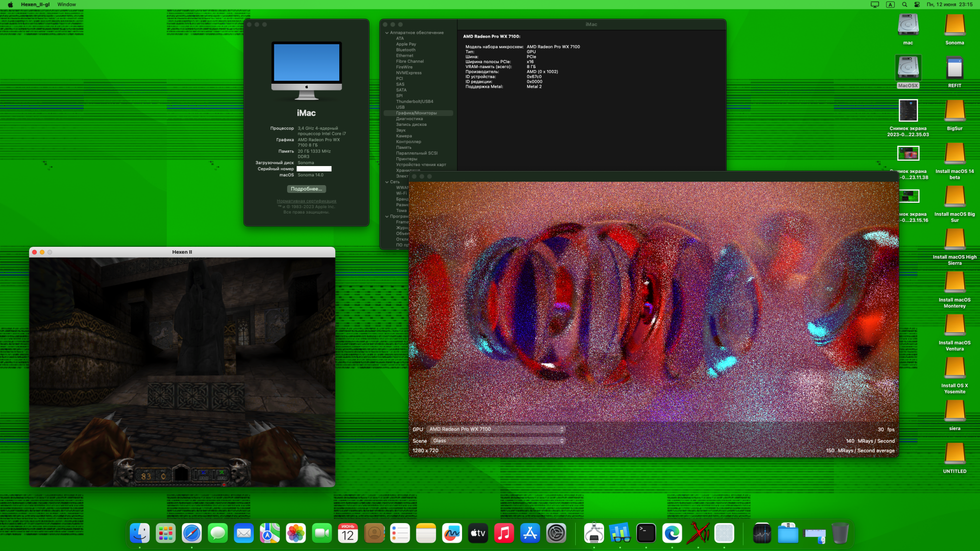Image resolution: width=980 pixels, height=551 pixels.
Task: Collapse the Сеть section in sidebar
Action: click(387, 182)
